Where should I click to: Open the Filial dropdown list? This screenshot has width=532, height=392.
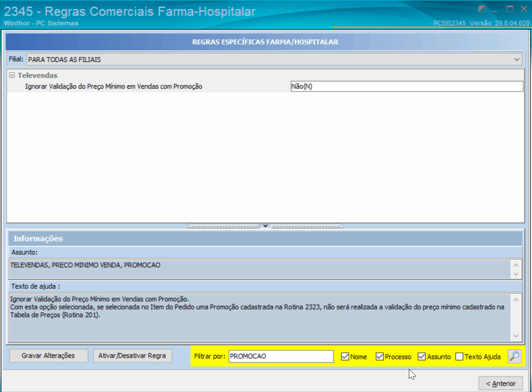pos(517,60)
